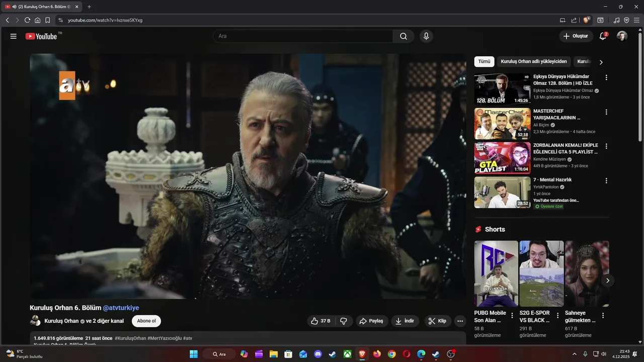Open a new browser tab
Image resolution: width=644 pixels, height=362 pixels.
tap(89, 7)
